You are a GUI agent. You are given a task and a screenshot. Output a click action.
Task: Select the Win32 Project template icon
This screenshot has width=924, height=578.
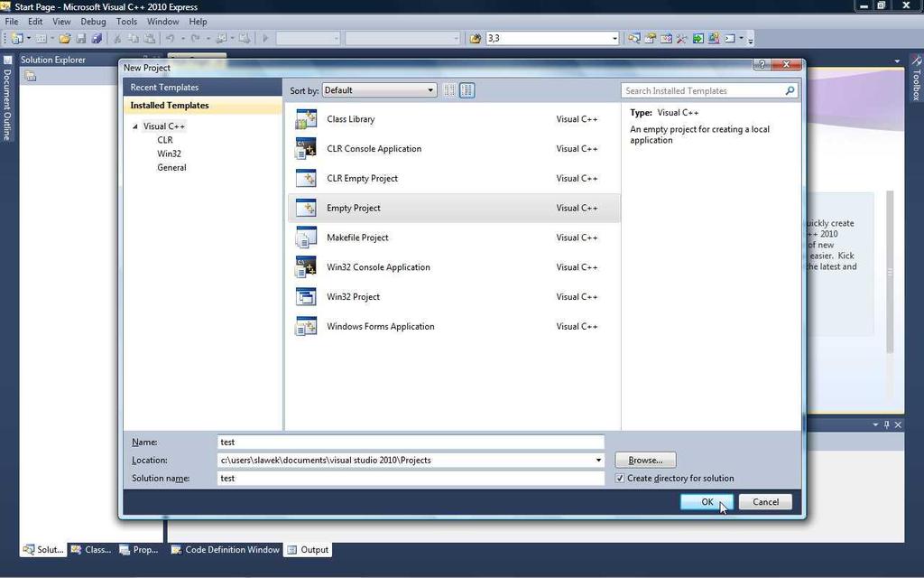click(306, 296)
